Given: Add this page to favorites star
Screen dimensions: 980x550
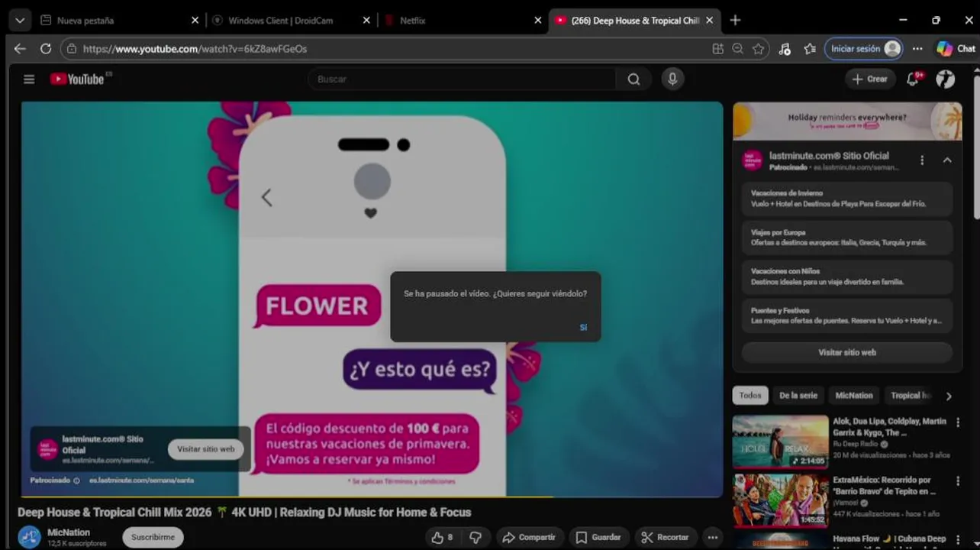Looking at the screenshot, I should click(758, 49).
